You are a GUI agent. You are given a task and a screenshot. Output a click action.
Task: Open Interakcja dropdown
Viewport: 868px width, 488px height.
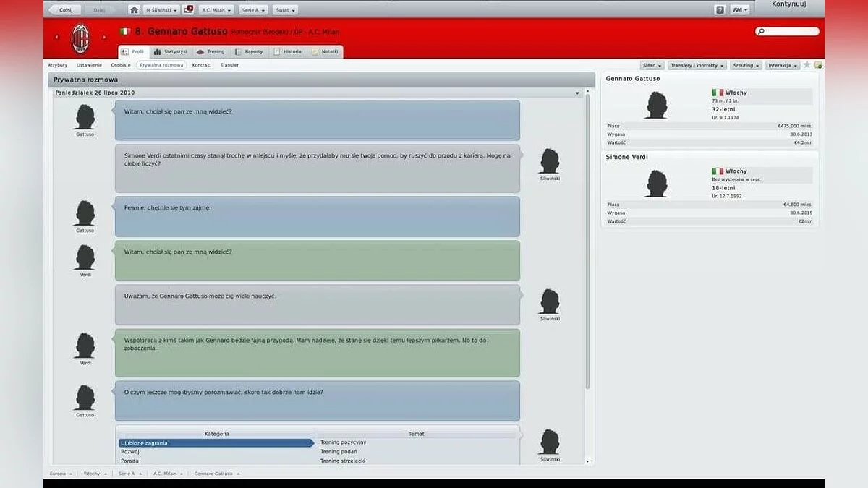[x=783, y=65]
